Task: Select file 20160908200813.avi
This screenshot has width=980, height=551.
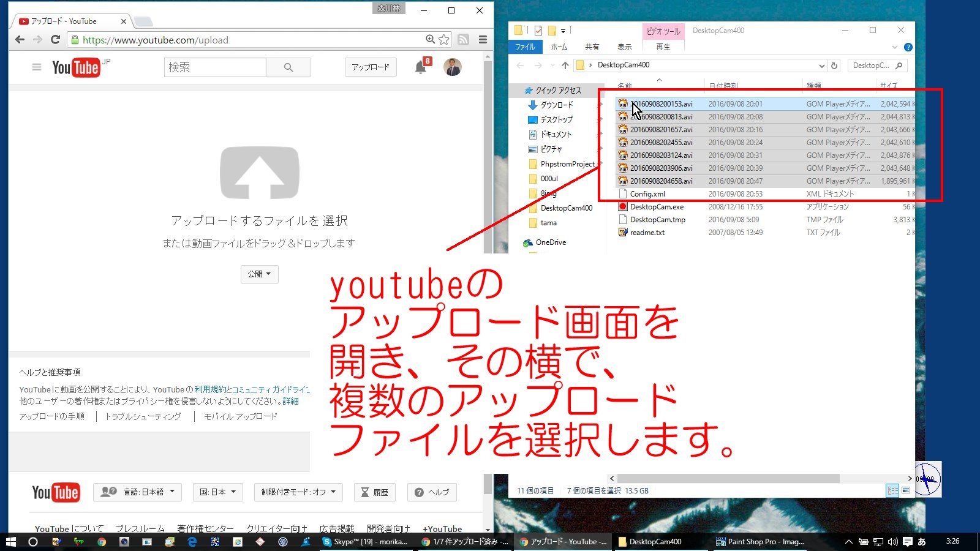Action: coord(661,117)
